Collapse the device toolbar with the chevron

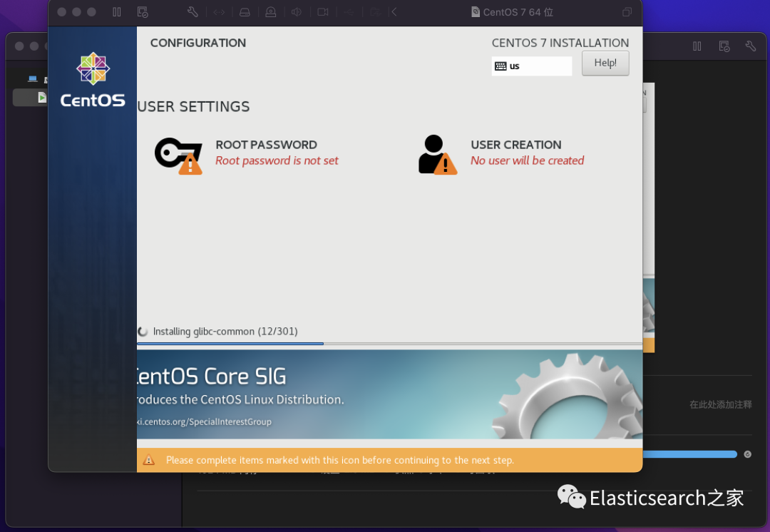[x=394, y=12]
